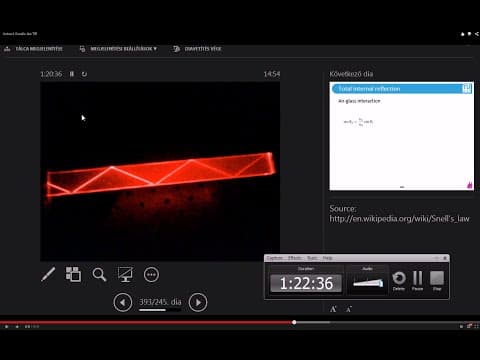Click the next slide preview thumbnail
The width and height of the screenshot is (480, 360).
401,136
